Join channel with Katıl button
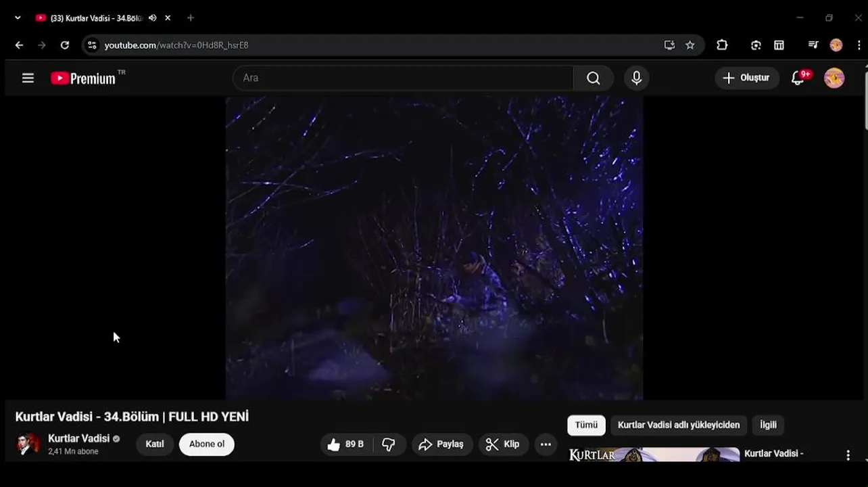The image size is (868, 487). [x=155, y=444]
